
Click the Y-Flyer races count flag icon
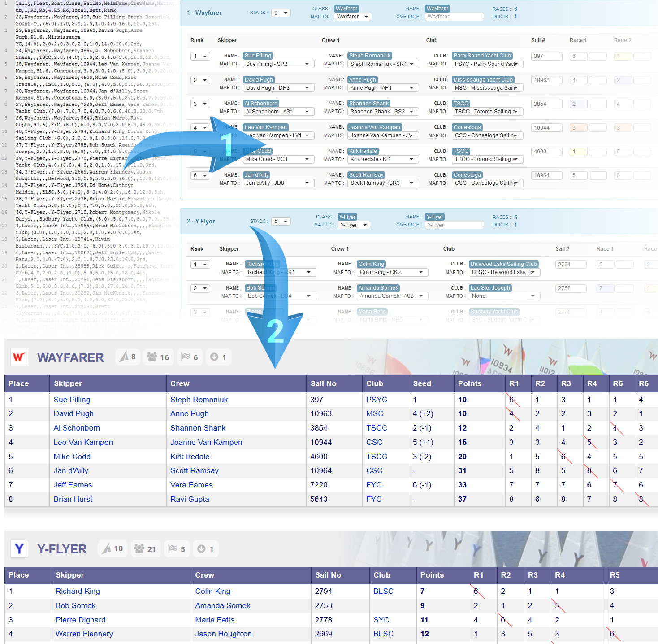(x=173, y=548)
